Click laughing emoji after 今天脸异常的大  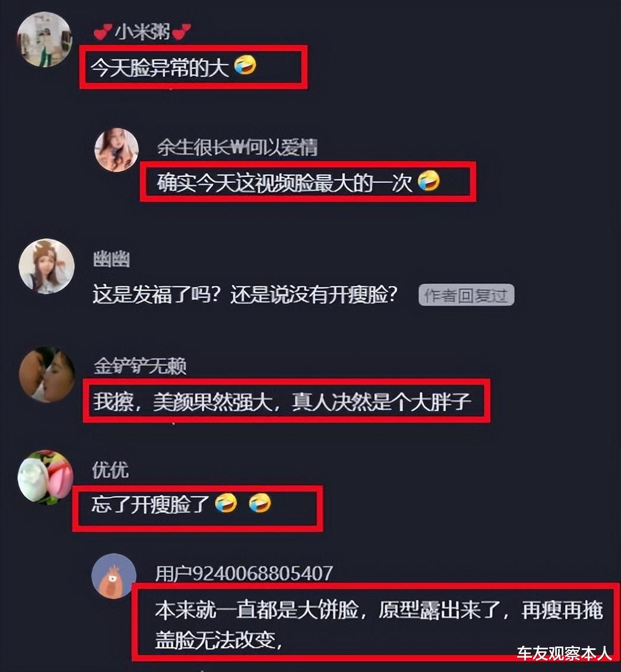tap(245, 65)
